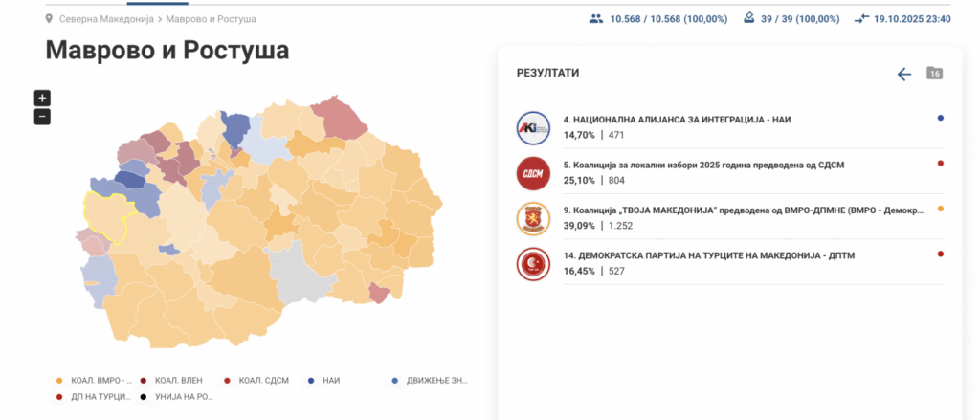Image resolution: width=980 pixels, height=420 pixels.
Task: Click the СДСМ party logo
Action: tap(533, 171)
